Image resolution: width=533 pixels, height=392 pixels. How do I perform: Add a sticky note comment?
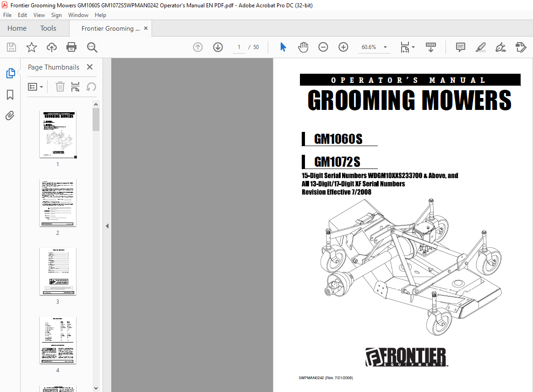[460, 47]
